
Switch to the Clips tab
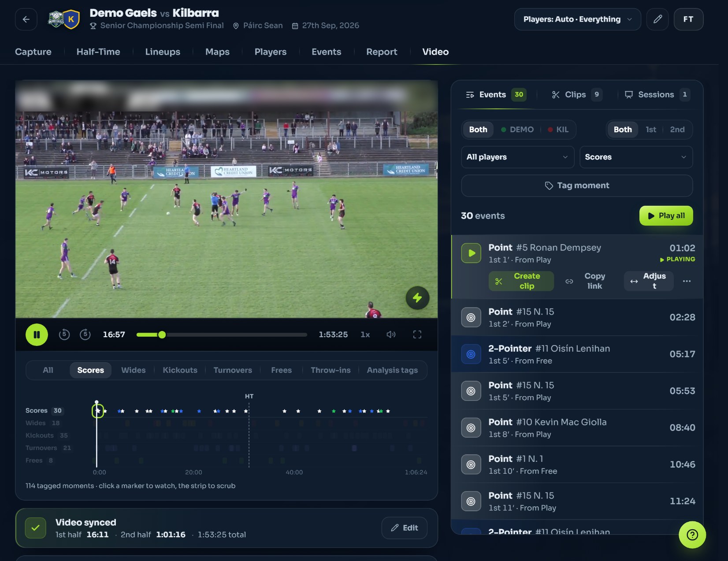(x=576, y=94)
